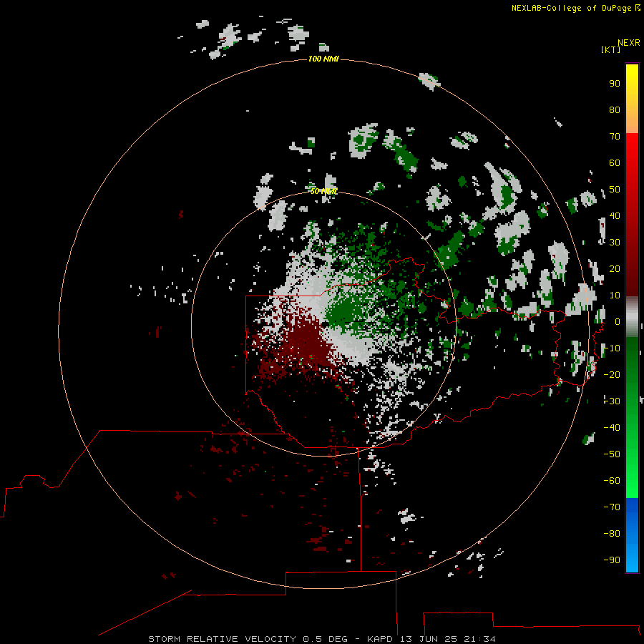
Task: Click the 40 value on the velocity scale
Action: [615, 215]
